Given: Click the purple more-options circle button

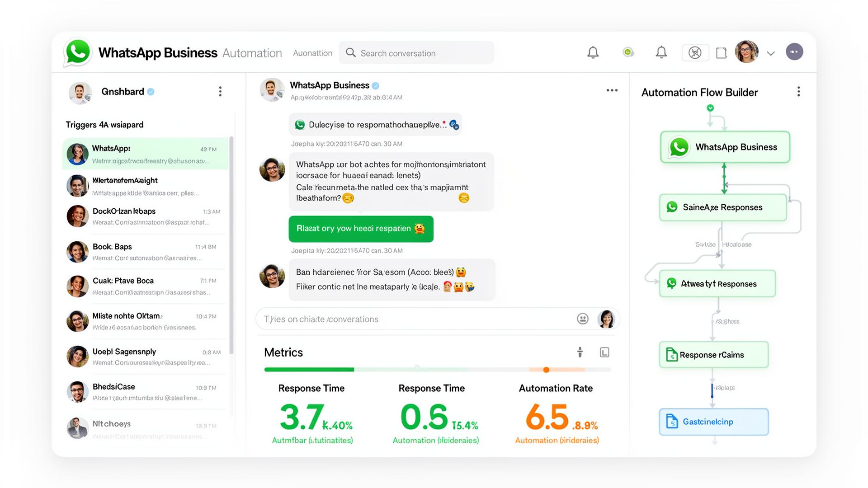Looking at the screenshot, I should coord(794,52).
